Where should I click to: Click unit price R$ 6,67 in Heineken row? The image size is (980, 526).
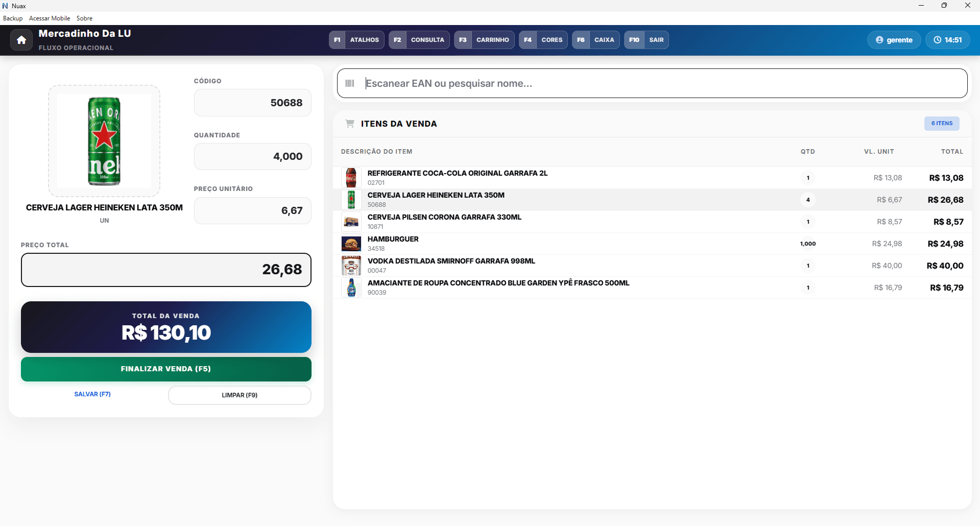(x=889, y=200)
